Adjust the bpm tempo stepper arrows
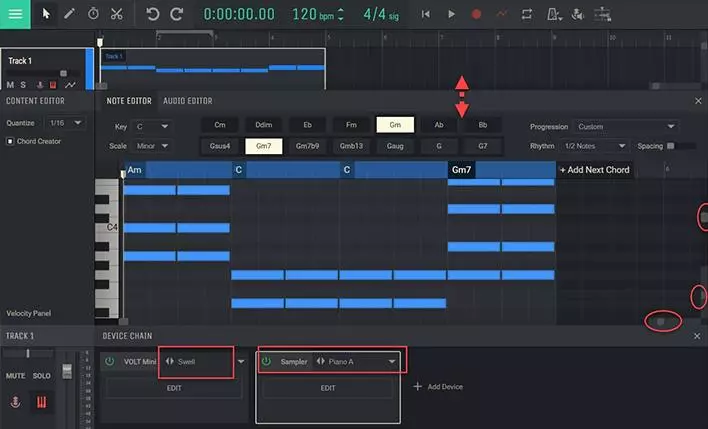 pyautogui.click(x=341, y=14)
